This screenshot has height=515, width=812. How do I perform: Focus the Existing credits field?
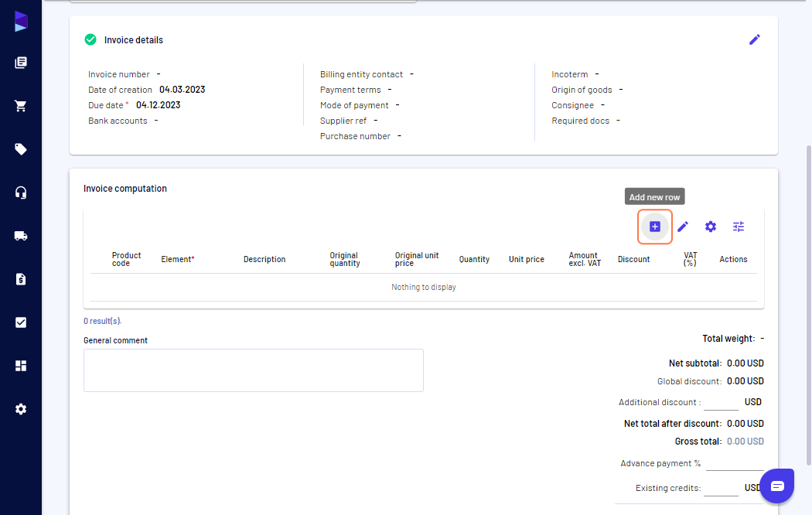tap(721, 488)
